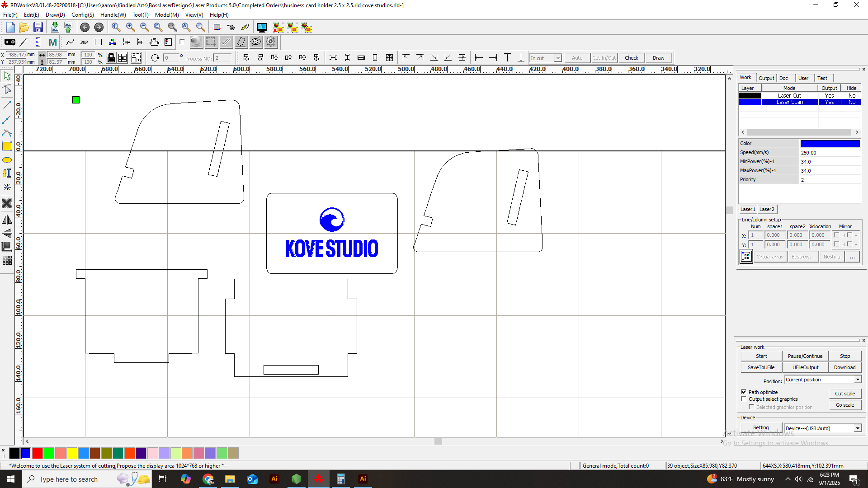The height and width of the screenshot is (488, 868).
Task: Show hidden tray icons chevron in taskbar
Action: (788, 479)
